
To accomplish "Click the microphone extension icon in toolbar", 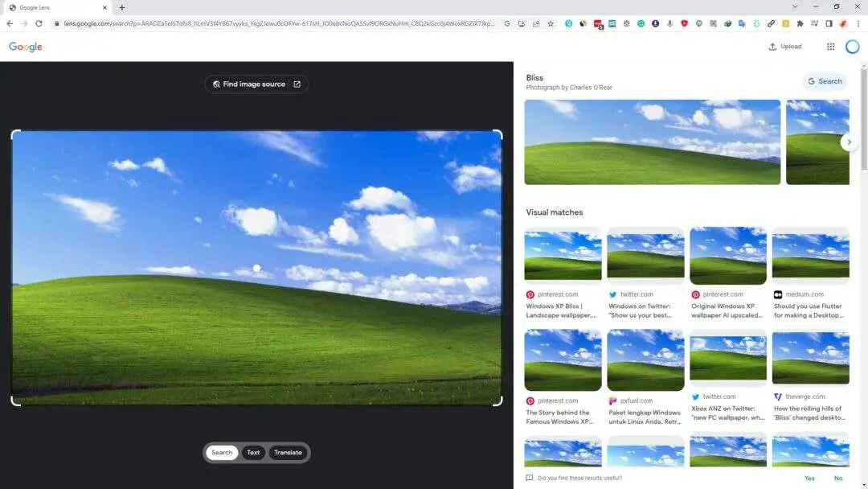I will 669,24.
